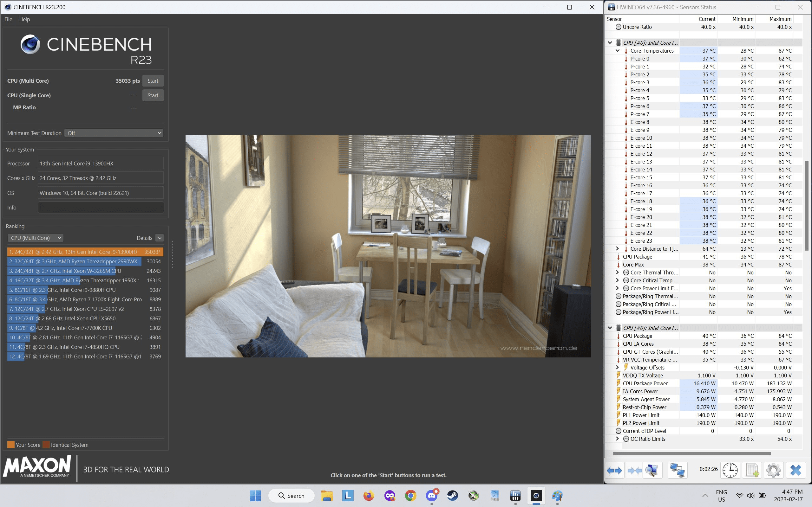Screen dimensions: 812x507
Task: Close sensors with blue X icon
Action: point(796,470)
